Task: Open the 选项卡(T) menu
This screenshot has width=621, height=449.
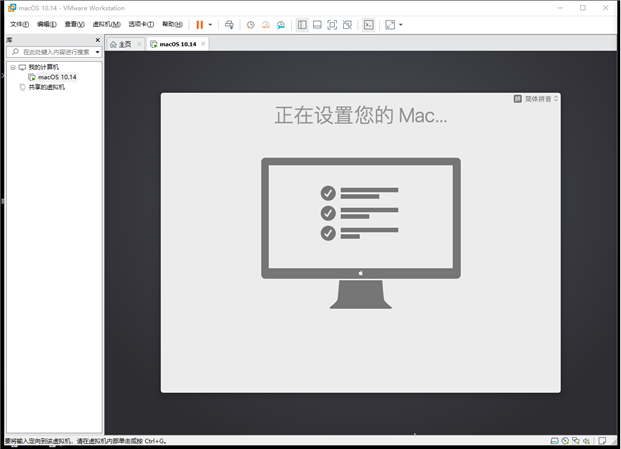Action: pos(141,24)
